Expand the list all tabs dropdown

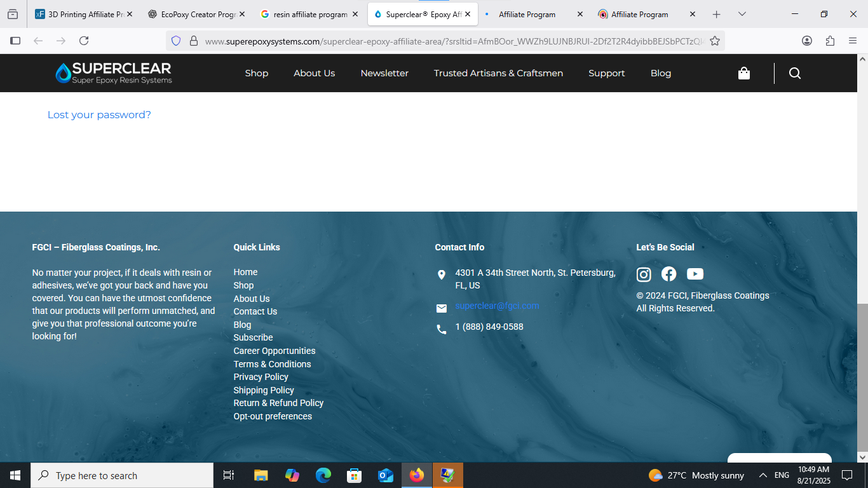point(742,14)
